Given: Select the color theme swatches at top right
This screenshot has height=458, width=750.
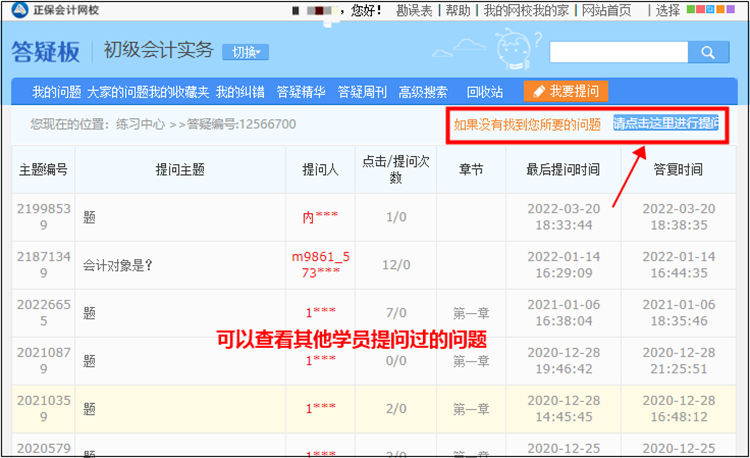Looking at the screenshot, I should click(x=714, y=10).
